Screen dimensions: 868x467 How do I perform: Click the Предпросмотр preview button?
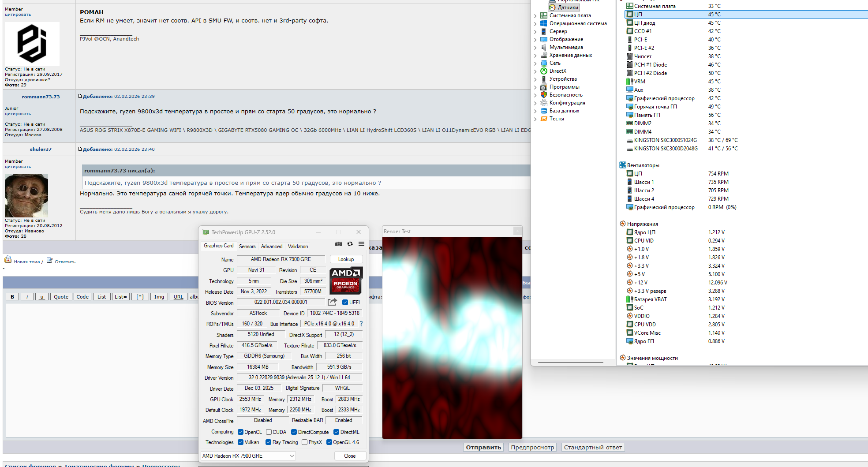click(x=532, y=447)
